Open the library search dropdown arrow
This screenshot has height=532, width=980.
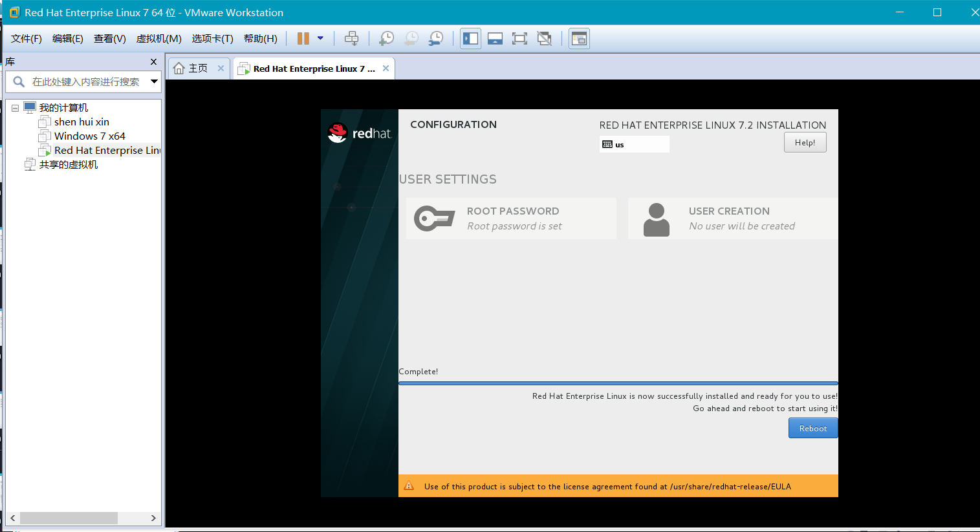(154, 81)
